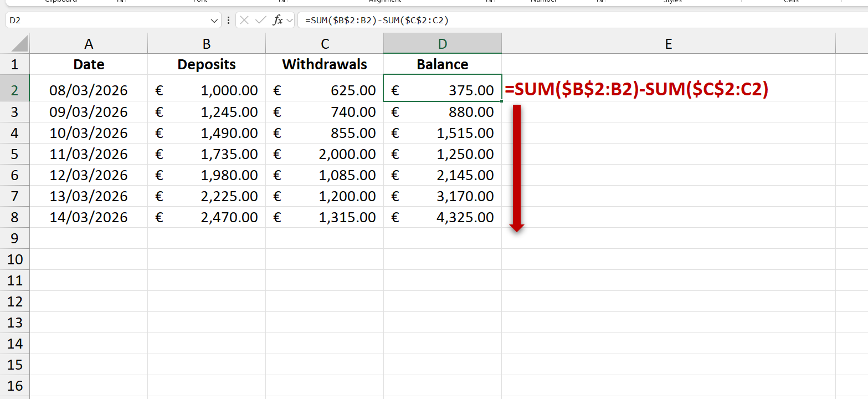This screenshot has width=868, height=399.
Task: Click the balance cell 2,145.00
Action: 443,175
